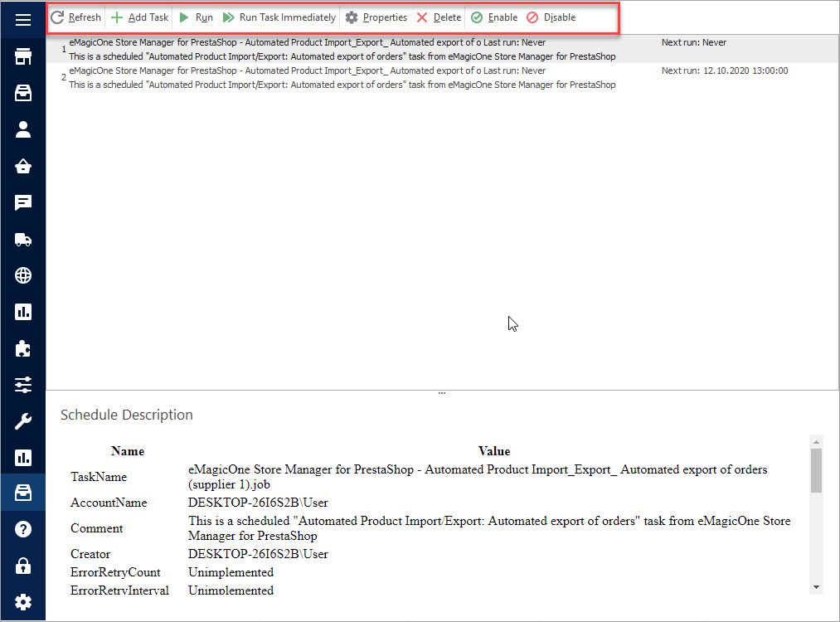Open the bar chart icon below the wrench icon
Image resolution: width=840 pixels, height=622 pixels.
pos(23,458)
